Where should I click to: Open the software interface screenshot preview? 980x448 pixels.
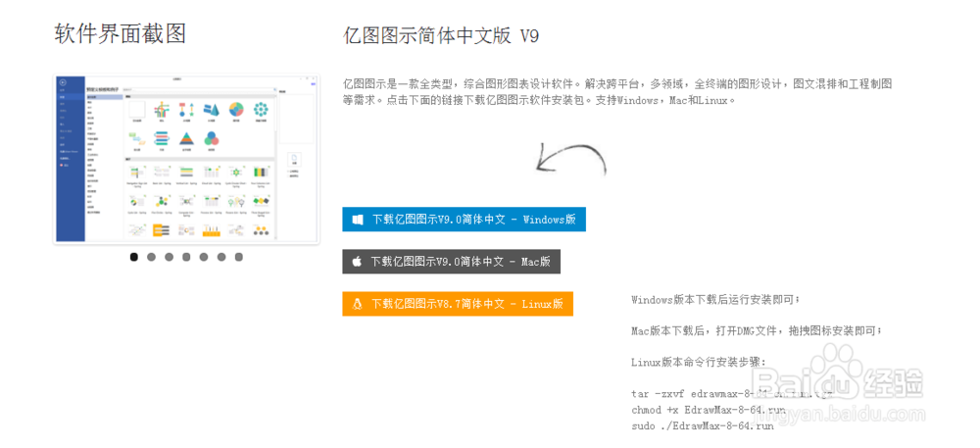(186, 160)
